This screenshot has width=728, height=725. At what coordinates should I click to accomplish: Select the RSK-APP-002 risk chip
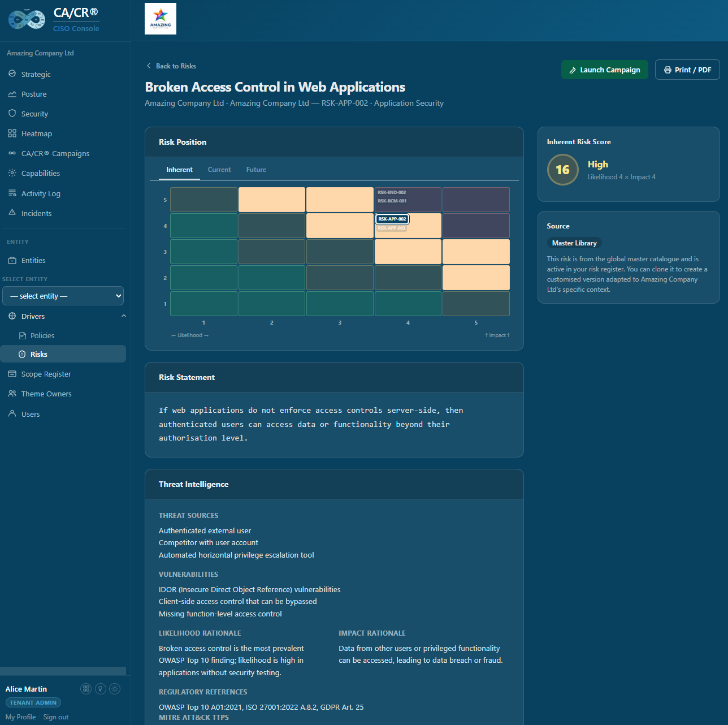392,219
